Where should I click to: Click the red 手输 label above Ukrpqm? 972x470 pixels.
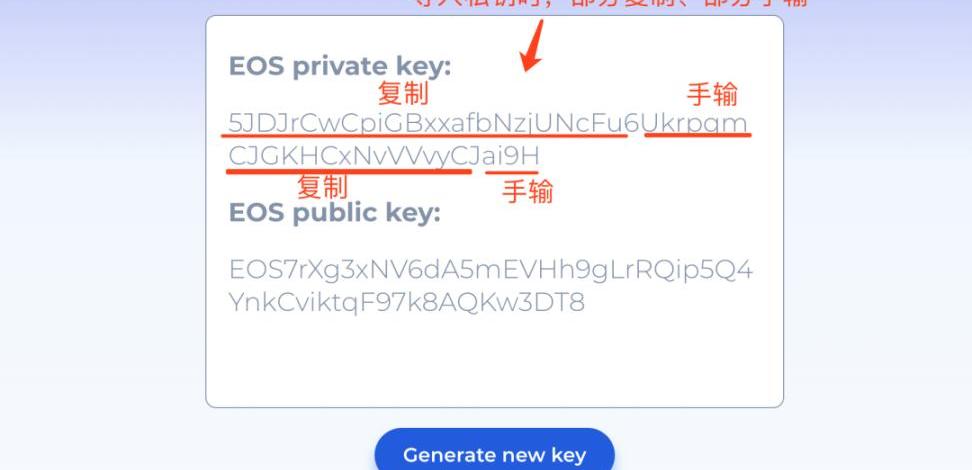tap(712, 95)
